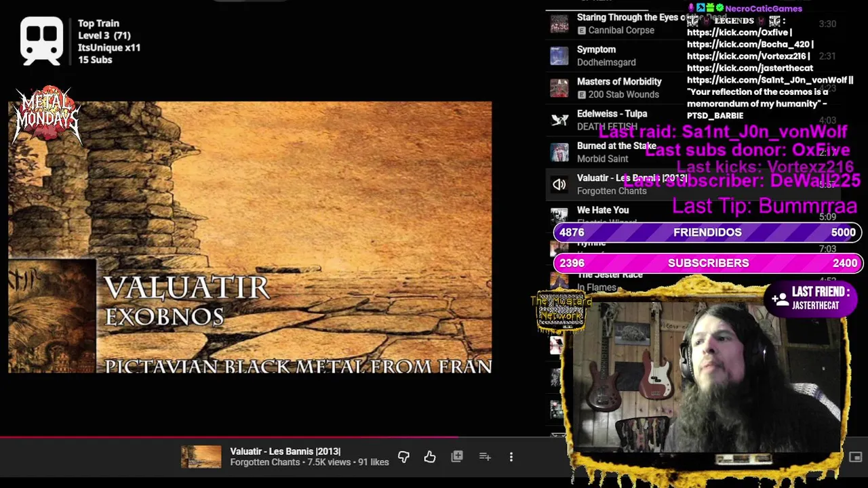
Task: Click the "Valuatir - Les Bannis |2013|" title in player bar
Action: coord(285,451)
